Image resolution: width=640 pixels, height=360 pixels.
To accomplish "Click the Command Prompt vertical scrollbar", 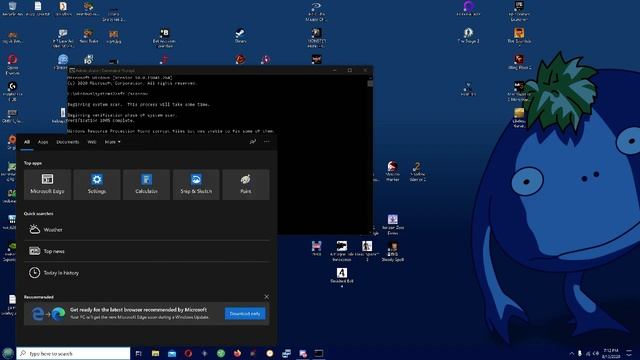I will [x=370, y=154].
